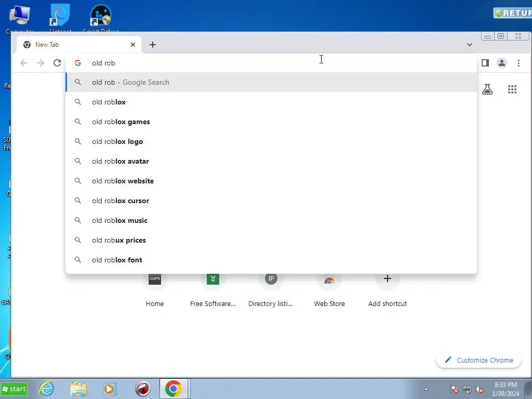Viewport: 532px width, 399px height.
Task: Choose 'old roblox website' suggestion
Action: 271,181
